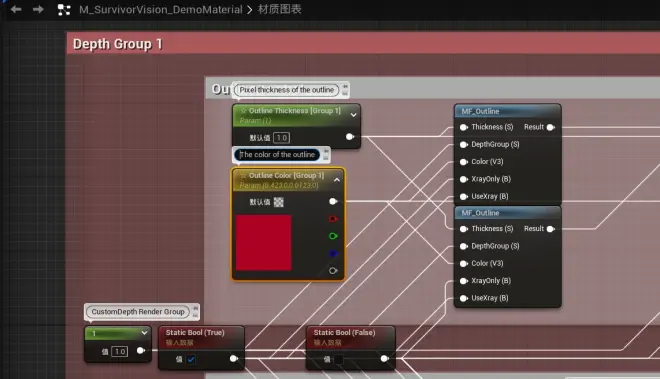Edit the 'Pixel thickness of the outline' comment bubble
Screen dimensions: 660x379
pyautogui.click(x=287, y=90)
